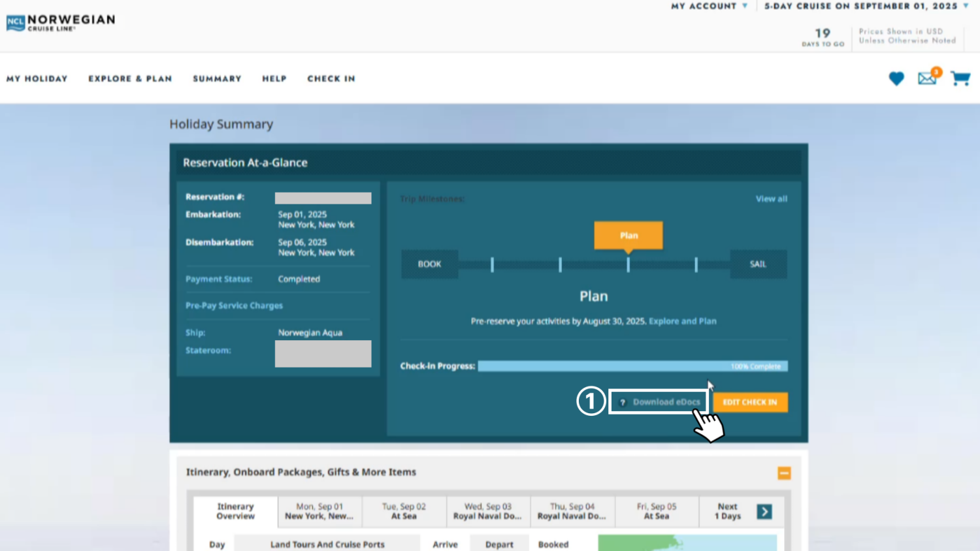Open the Explore & Plan menu
The image size is (980, 551).
pyautogui.click(x=130, y=78)
